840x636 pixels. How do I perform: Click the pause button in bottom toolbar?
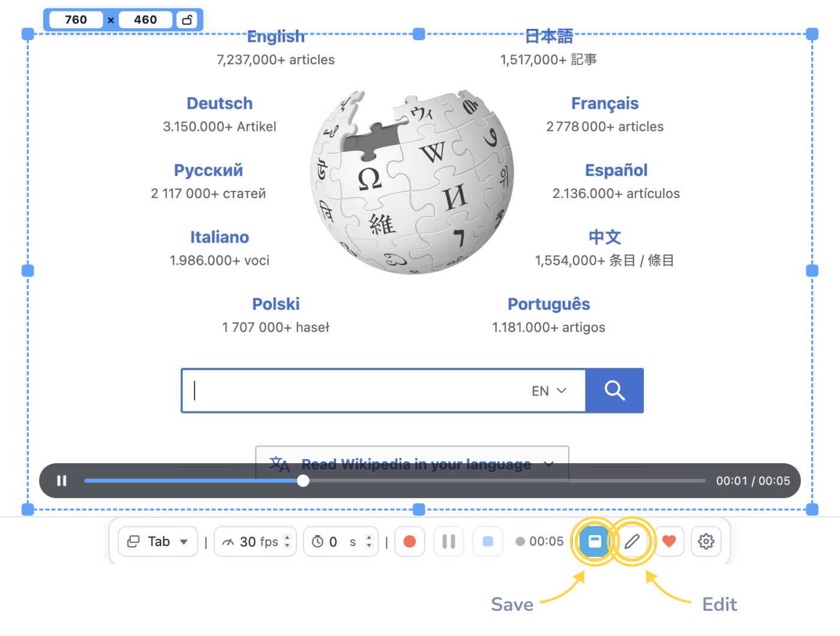pyautogui.click(x=449, y=541)
